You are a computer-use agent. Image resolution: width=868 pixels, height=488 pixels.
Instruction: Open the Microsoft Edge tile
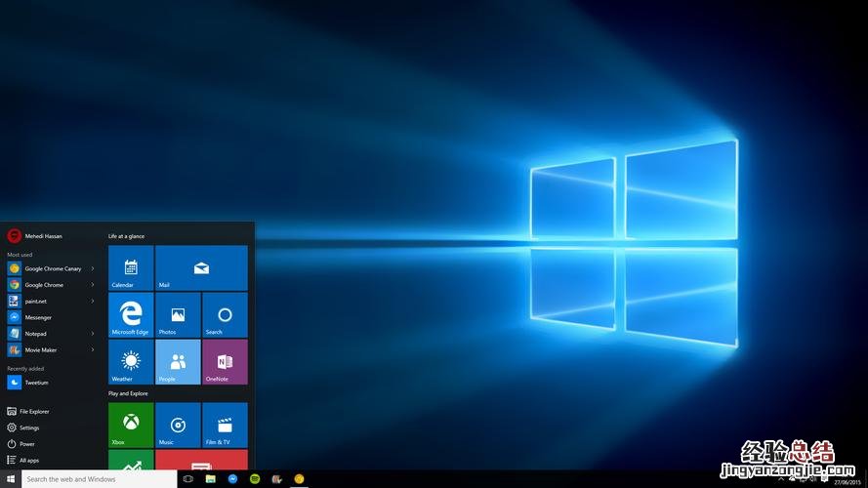pos(131,315)
